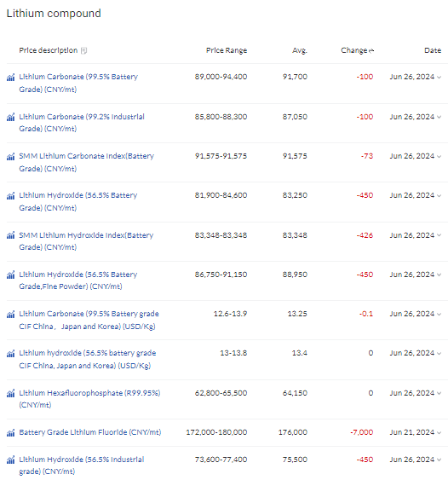Click chart icon for Lithium Hydroxide Fine Powder row

tap(11, 275)
